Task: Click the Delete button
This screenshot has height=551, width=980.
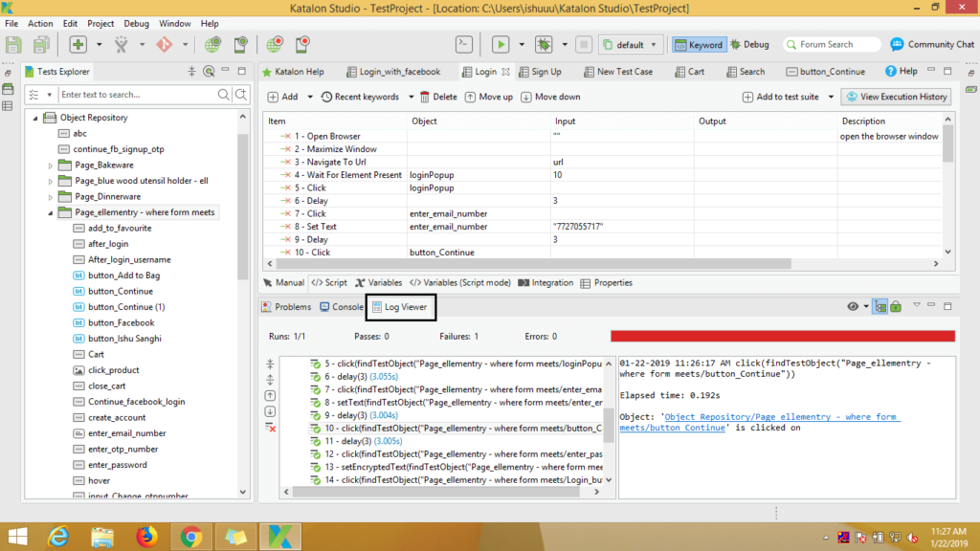Action: pyautogui.click(x=438, y=97)
